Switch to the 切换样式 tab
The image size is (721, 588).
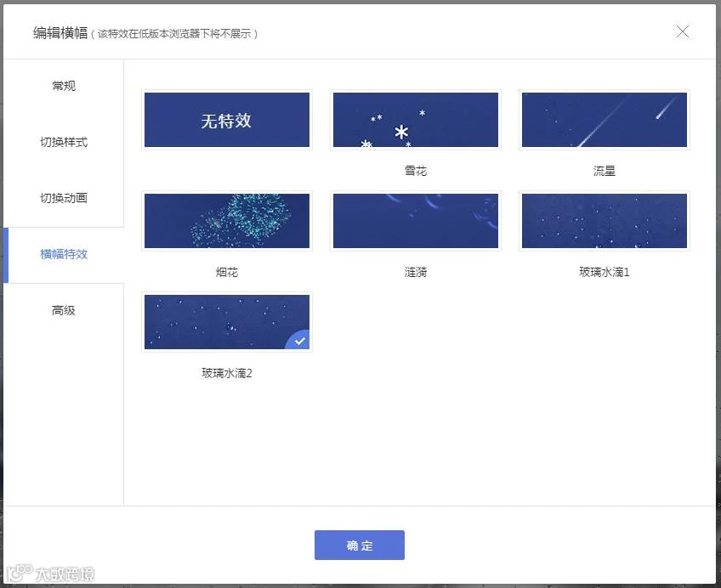pos(64,142)
